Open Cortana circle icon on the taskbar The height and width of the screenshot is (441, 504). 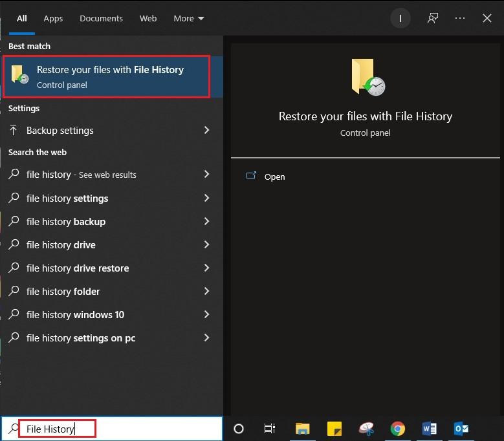[x=239, y=429]
